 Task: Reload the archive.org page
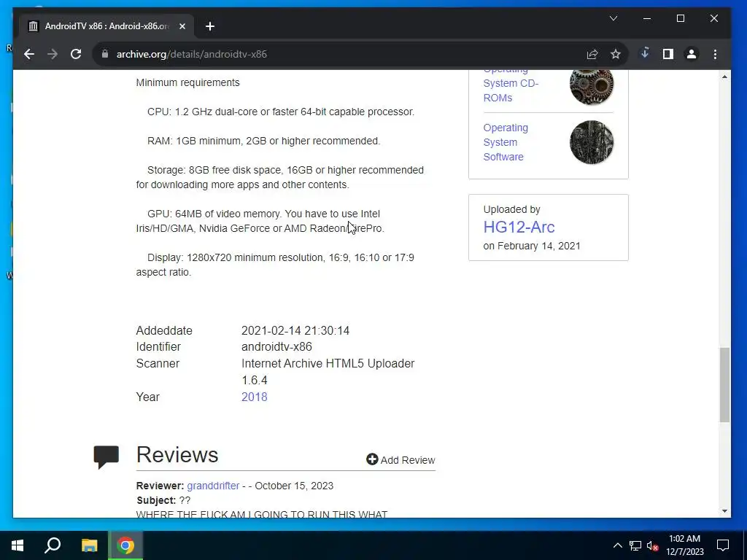[x=76, y=54]
